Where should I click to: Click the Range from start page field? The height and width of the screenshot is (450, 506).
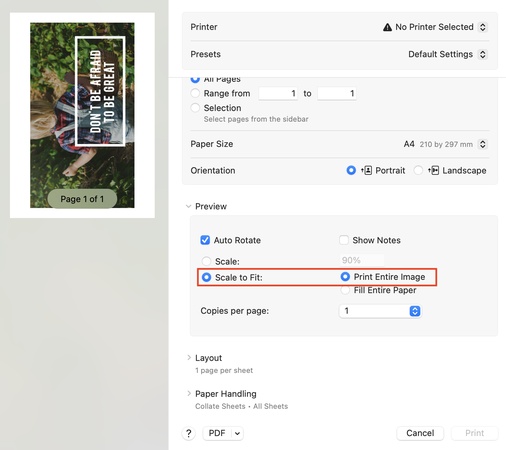pyautogui.click(x=278, y=93)
